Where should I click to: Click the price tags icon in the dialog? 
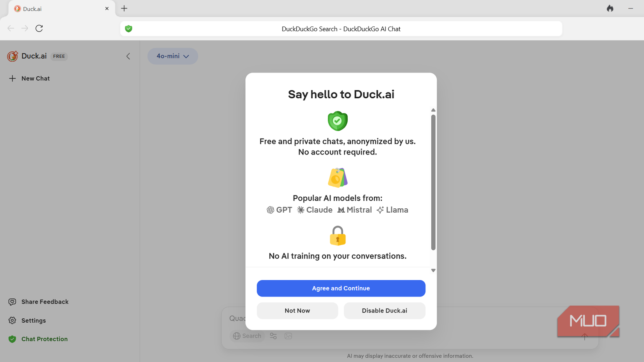tap(338, 177)
